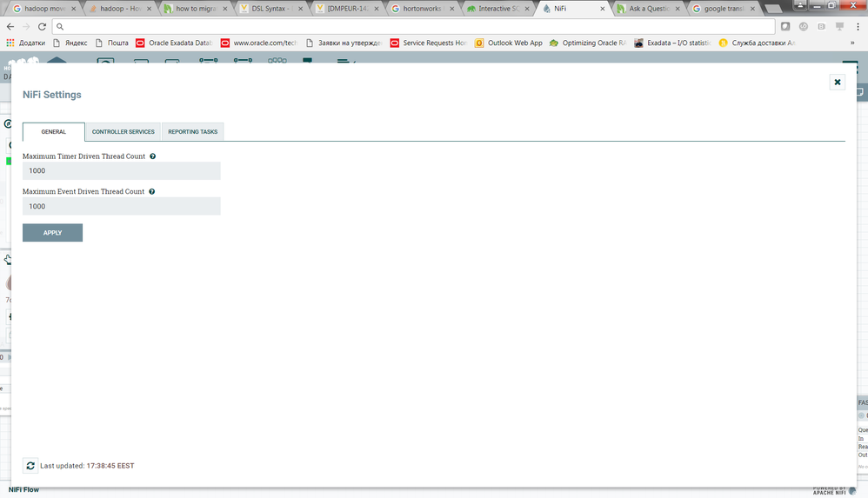Open the www.oracle.com/tech bookmark
This screenshot has height=498, width=868.
258,43
